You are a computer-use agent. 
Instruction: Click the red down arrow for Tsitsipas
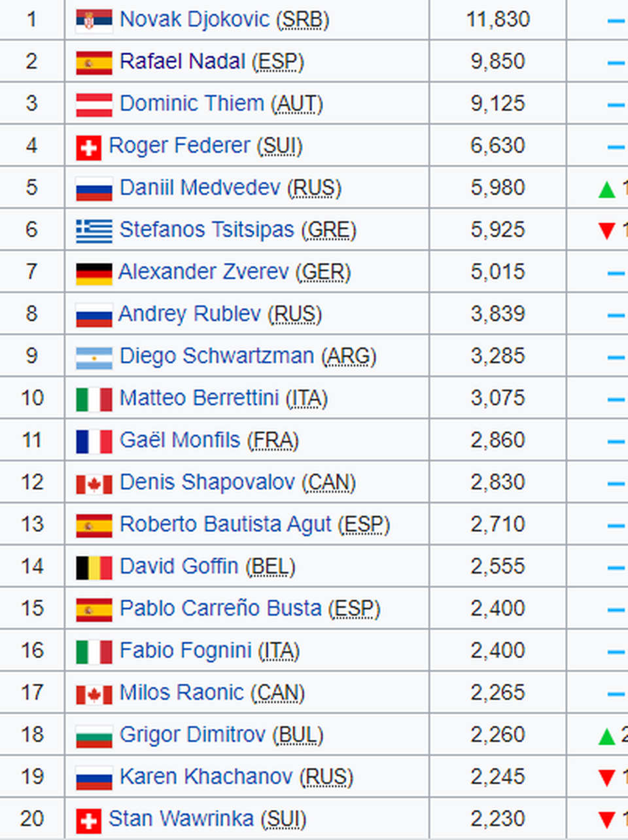[x=606, y=231]
